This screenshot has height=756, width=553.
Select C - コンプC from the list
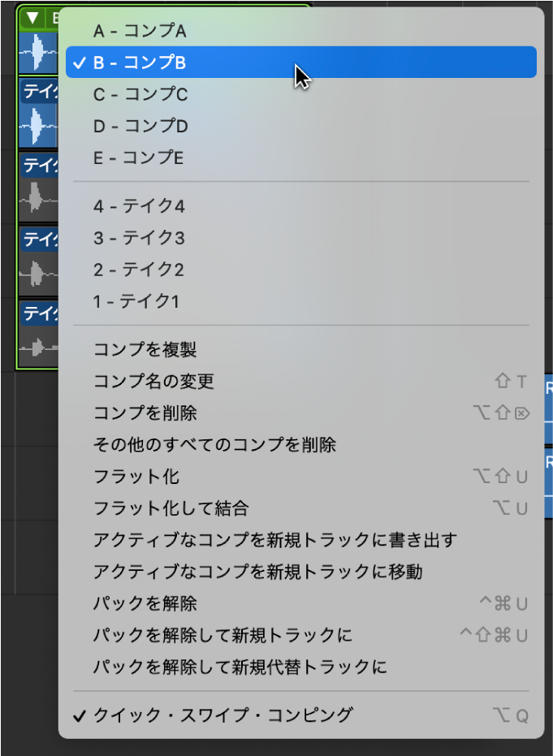(300, 94)
